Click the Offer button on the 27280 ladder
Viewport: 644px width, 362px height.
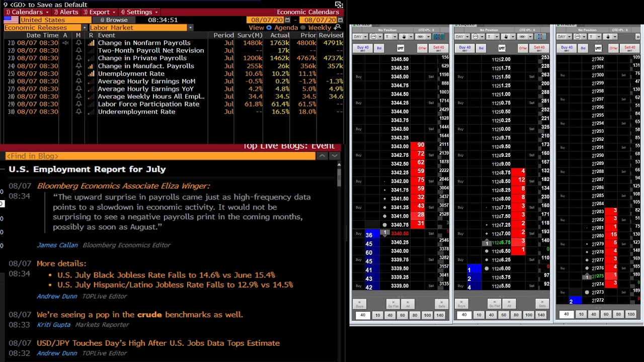[613, 48]
